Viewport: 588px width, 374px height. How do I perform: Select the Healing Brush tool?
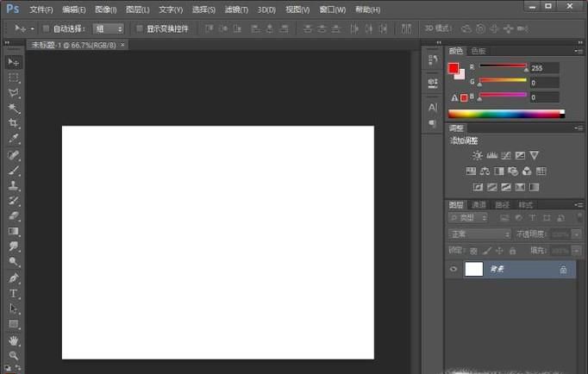click(x=14, y=155)
